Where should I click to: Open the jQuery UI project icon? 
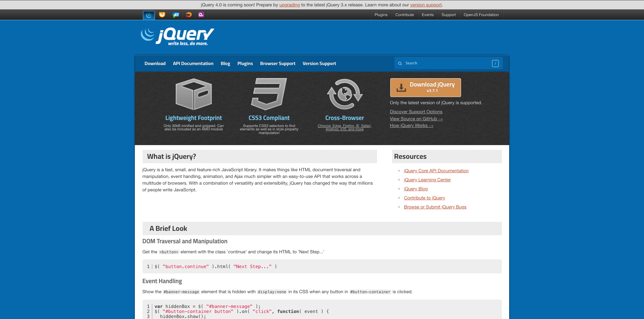tap(162, 15)
